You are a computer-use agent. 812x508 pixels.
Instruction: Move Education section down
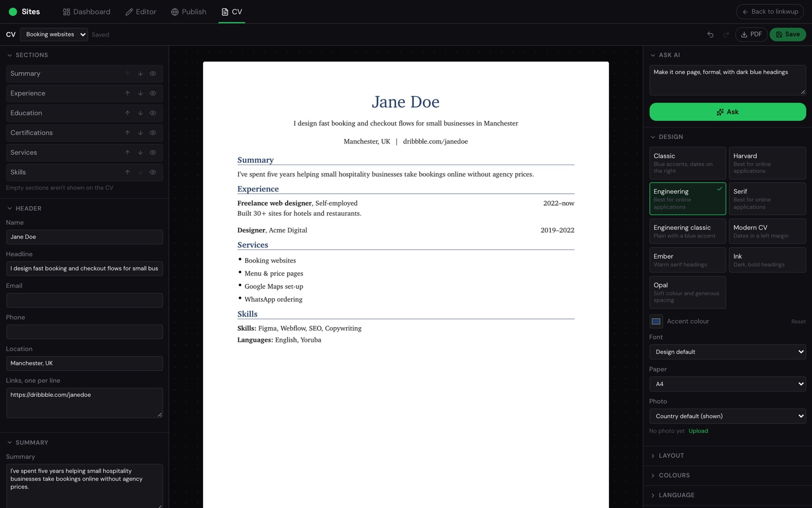141,113
